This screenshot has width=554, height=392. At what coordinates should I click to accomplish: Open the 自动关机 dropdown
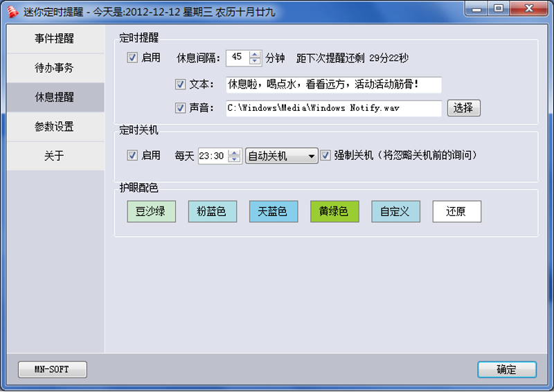(x=282, y=156)
